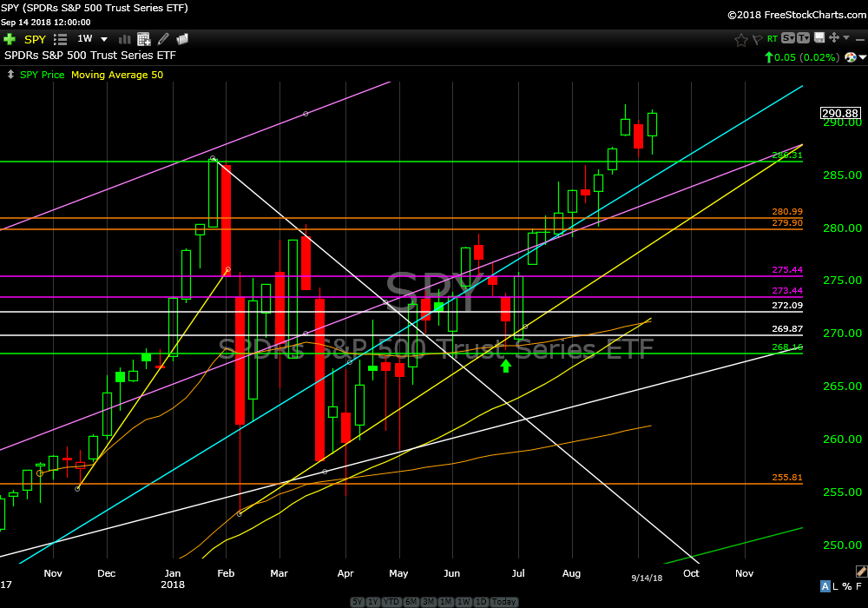Switch range to YTD
The height and width of the screenshot is (608, 868).
391,602
